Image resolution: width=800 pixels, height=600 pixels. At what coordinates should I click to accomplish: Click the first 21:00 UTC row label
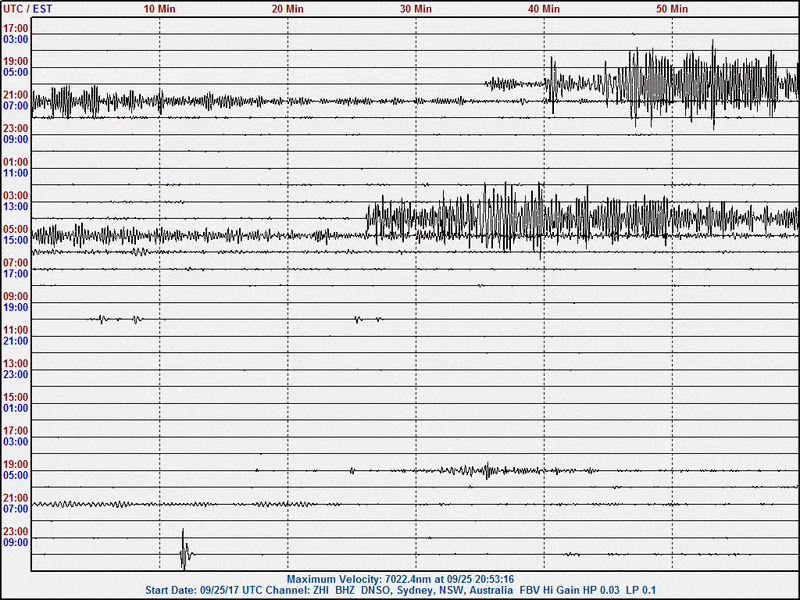pyautogui.click(x=16, y=95)
